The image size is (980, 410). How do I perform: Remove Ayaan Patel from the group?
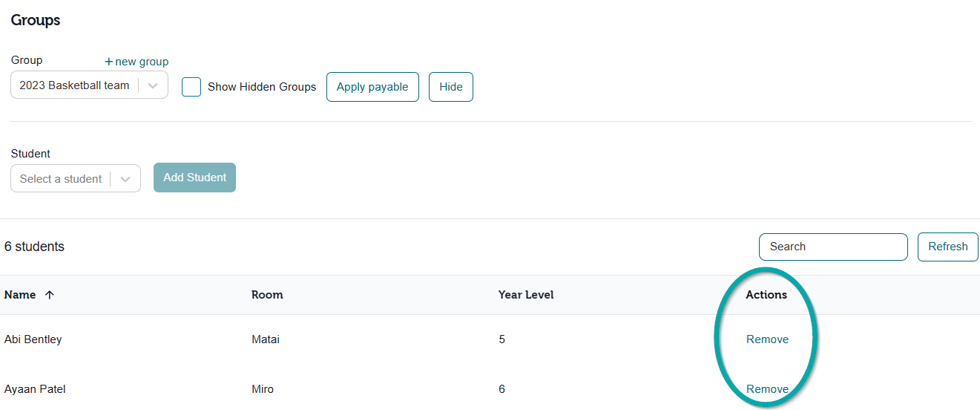(767, 389)
